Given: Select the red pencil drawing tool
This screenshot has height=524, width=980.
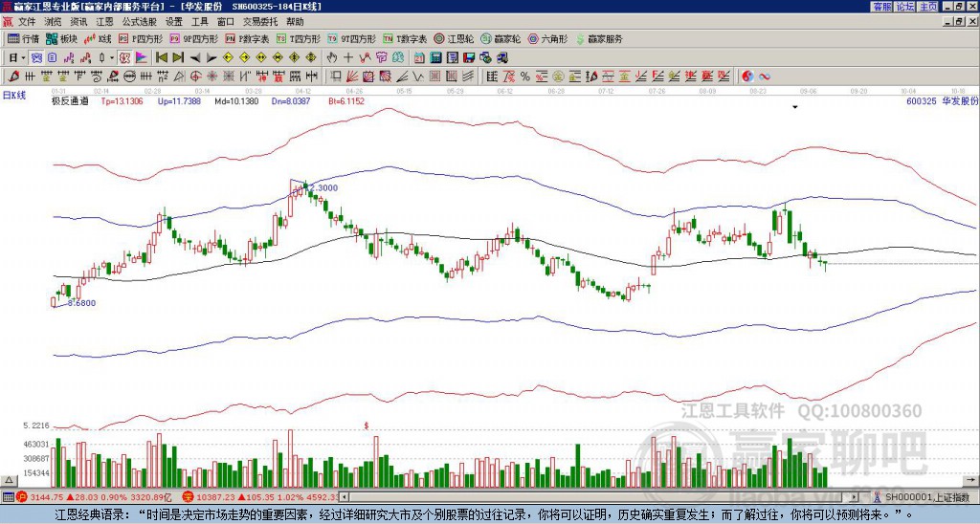Looking at the screenshot, I should click(x=13, y=76).
